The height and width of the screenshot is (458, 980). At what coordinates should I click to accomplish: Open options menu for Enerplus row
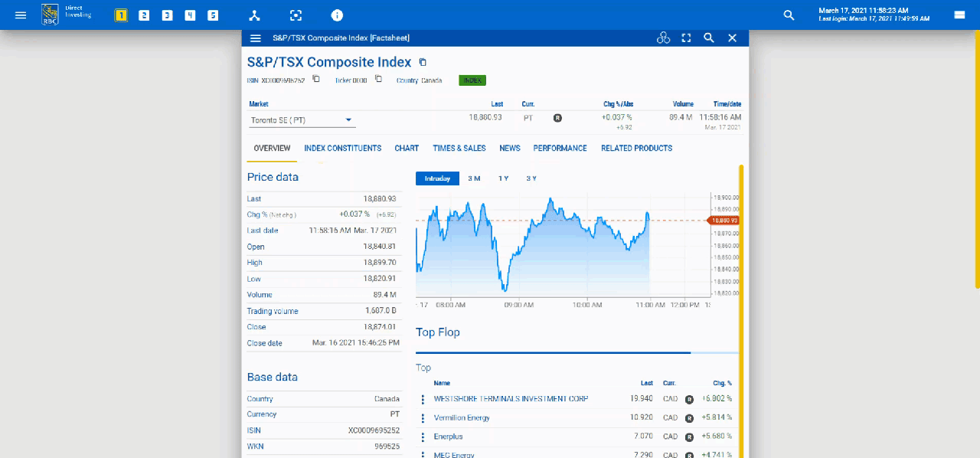(x=423, y=437)
